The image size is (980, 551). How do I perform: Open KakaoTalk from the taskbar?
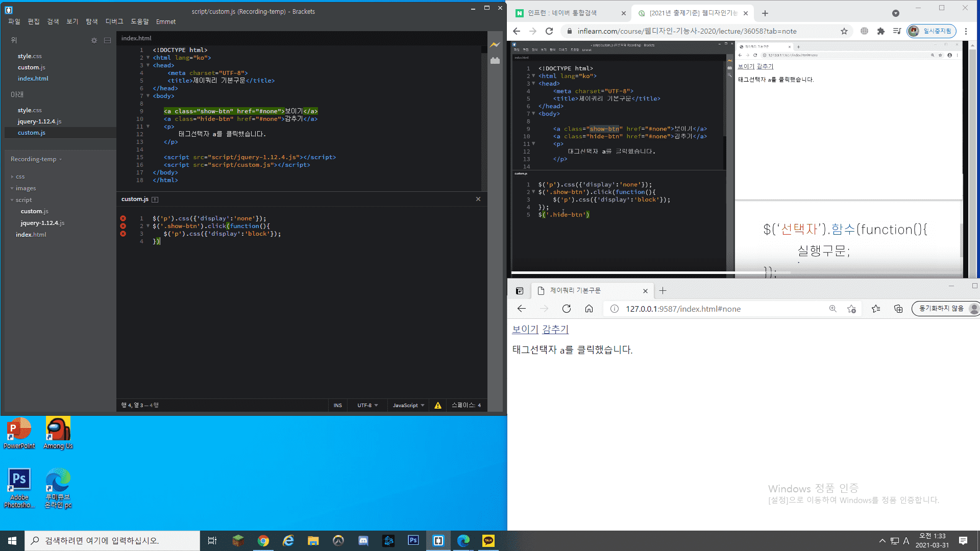pos(488,540)
